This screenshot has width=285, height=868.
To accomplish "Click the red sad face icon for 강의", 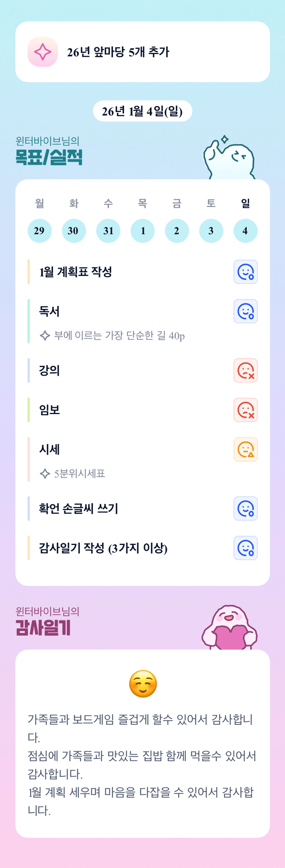I will point(245,371).
